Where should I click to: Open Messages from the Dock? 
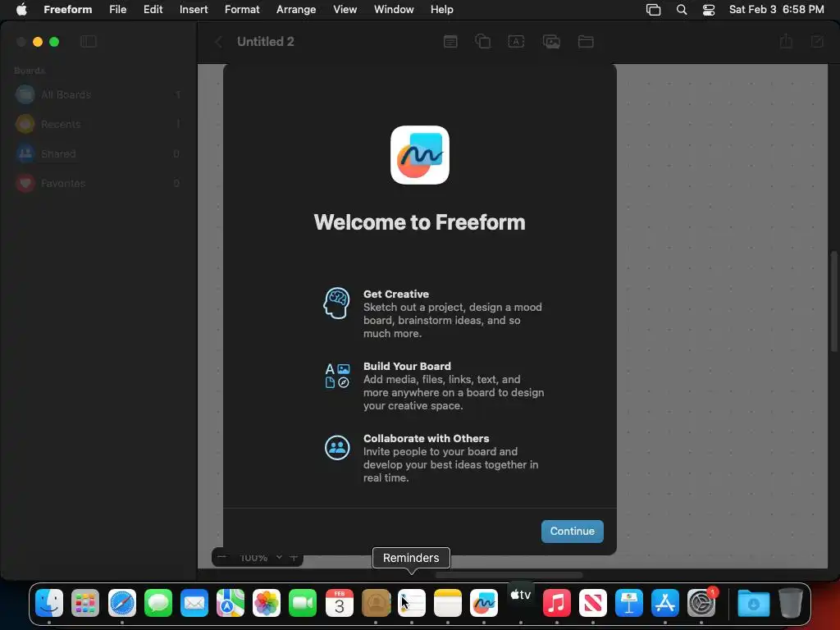point(158,603)
